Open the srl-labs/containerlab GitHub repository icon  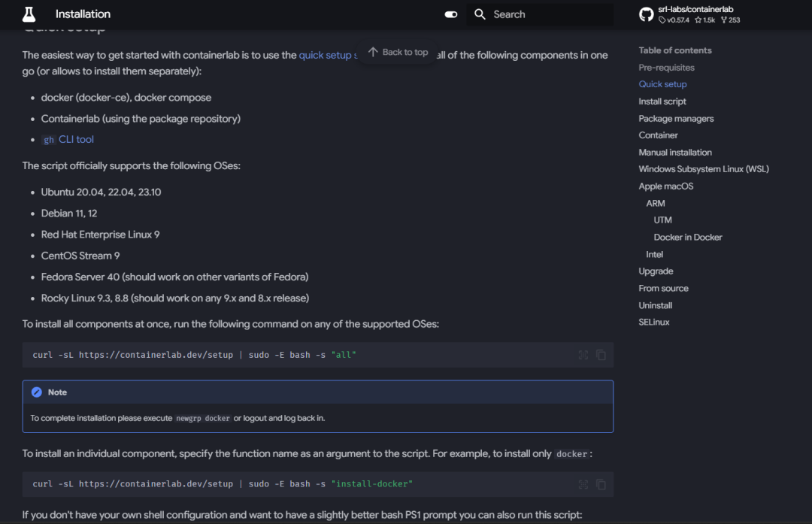(646, 14)
